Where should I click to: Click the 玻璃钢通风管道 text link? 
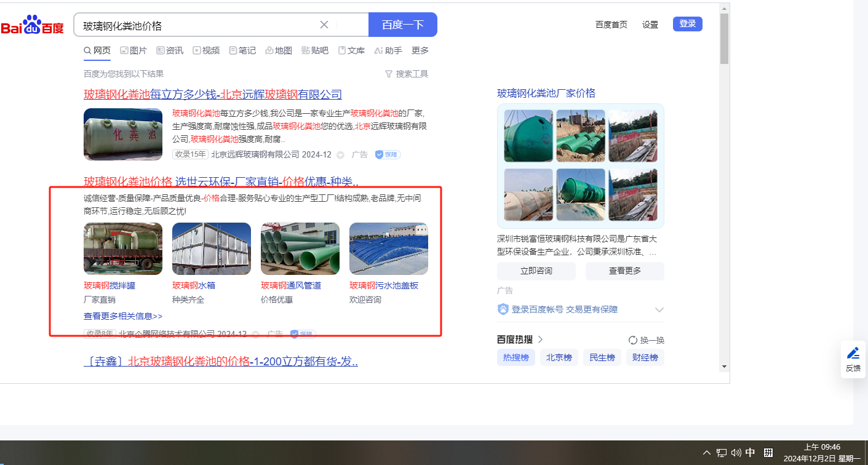[x=291, y=285]
